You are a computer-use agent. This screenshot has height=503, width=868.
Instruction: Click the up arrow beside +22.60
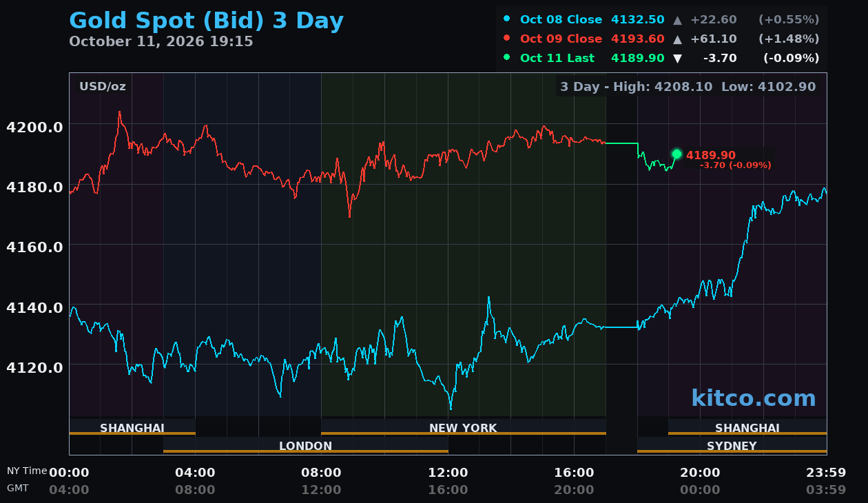coord(677,20)
